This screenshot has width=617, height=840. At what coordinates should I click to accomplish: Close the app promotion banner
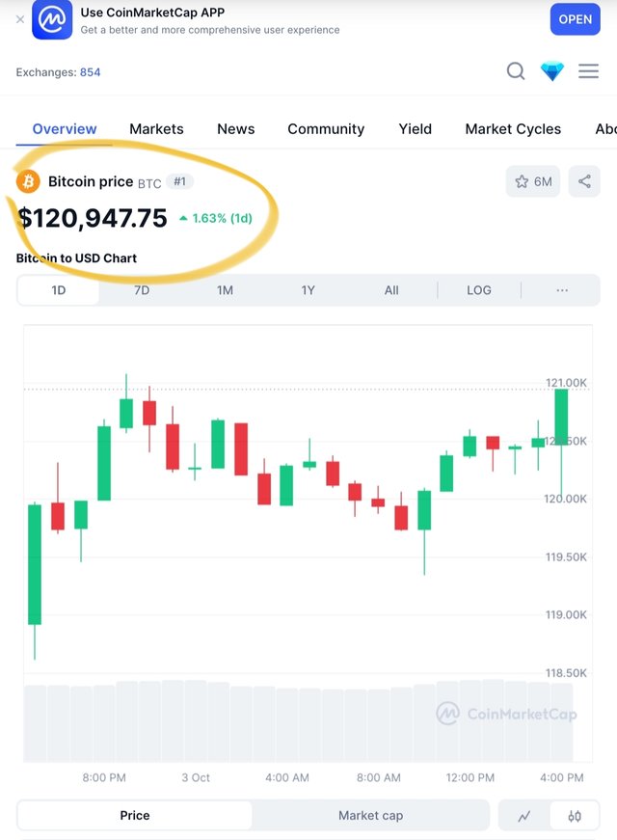coord(20,19)
